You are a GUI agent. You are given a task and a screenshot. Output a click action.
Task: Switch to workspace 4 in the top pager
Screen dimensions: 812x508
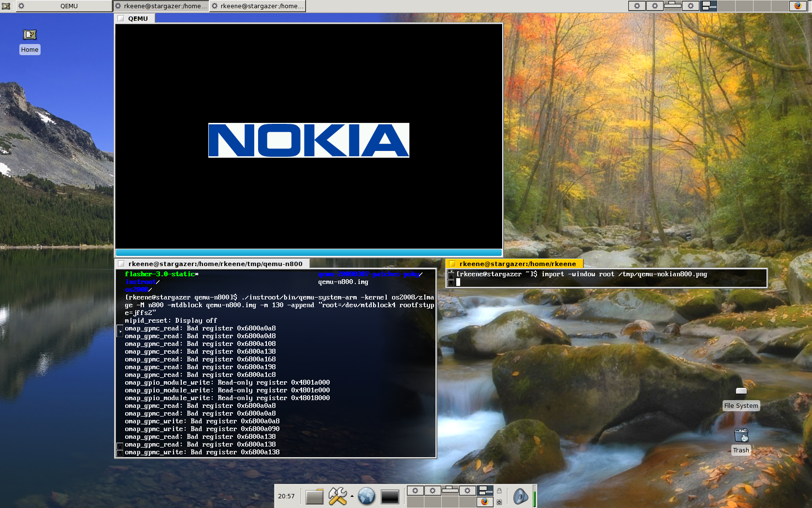click(x=691, y=6)
